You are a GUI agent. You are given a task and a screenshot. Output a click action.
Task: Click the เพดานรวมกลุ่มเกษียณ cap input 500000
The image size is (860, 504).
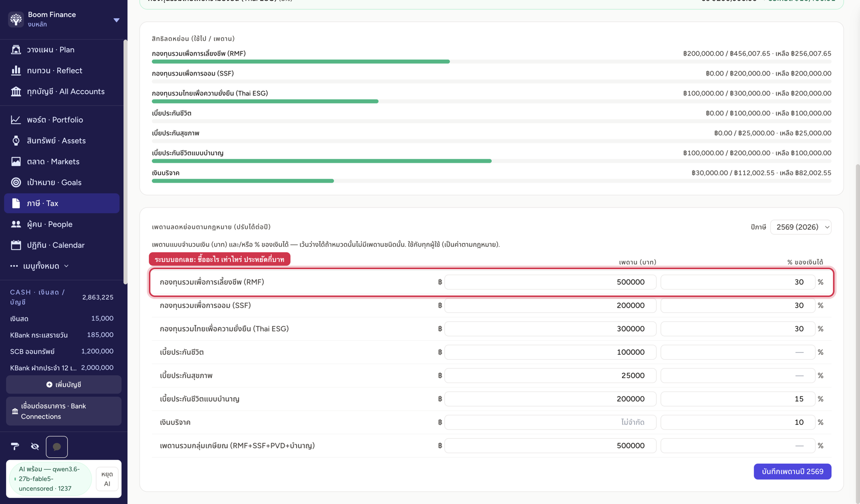click(x=550, y=446)
